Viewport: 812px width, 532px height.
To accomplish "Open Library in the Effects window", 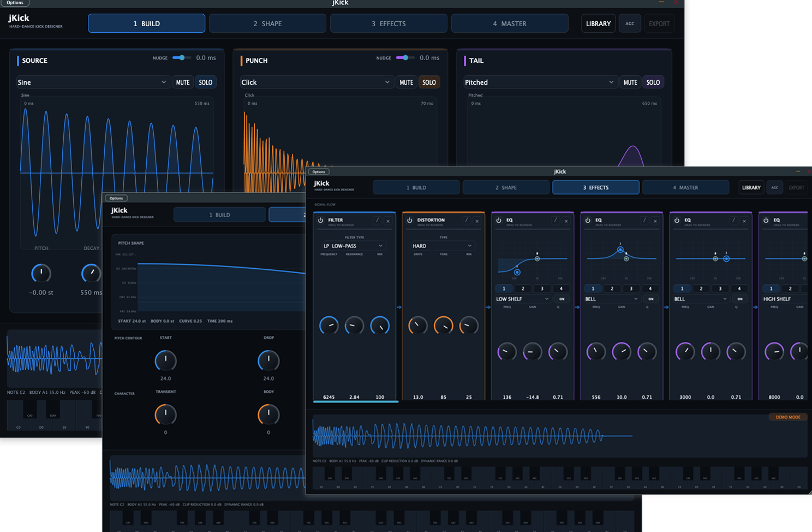I will point(751,187).
